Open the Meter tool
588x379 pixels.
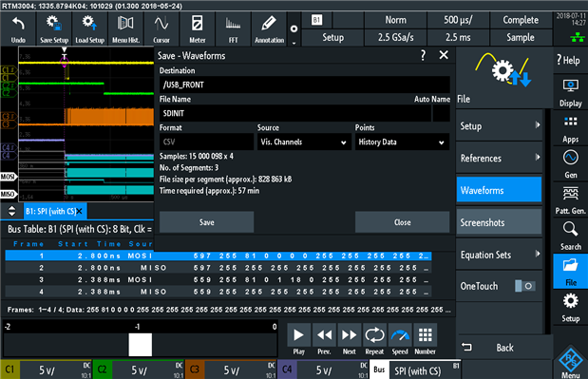pos(198,28)
